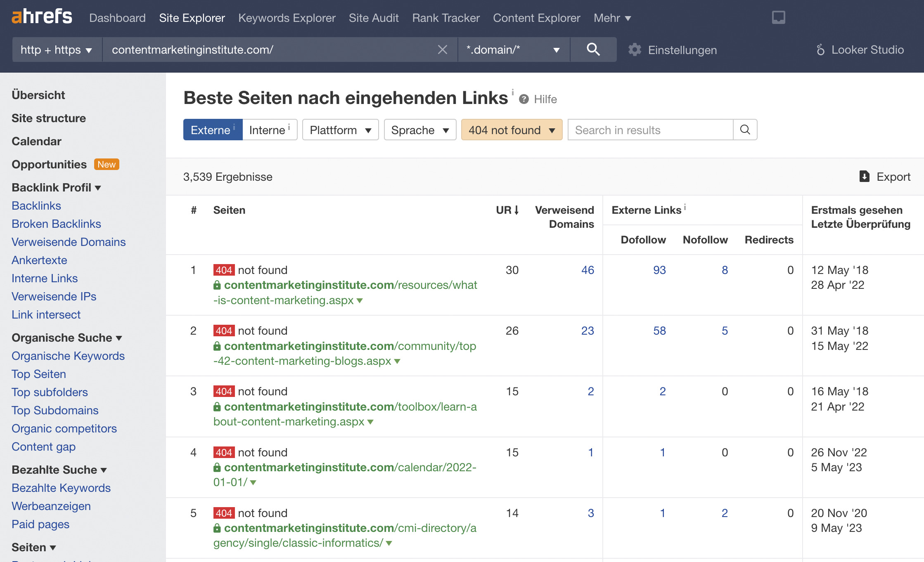Expand the Plattform filter dropdown
The image size is (924, 562).
tap(340, 130)
